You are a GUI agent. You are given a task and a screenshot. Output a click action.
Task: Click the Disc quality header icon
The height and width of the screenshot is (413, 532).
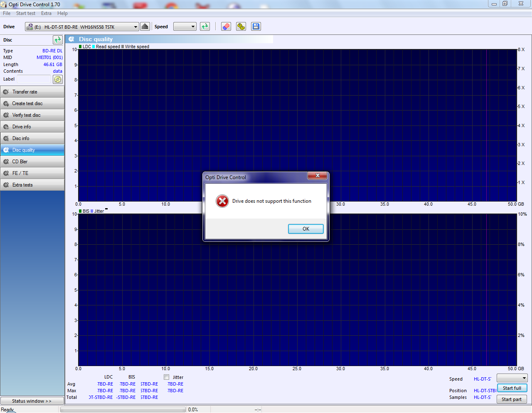pyautogui.click(x=71, y=39)
